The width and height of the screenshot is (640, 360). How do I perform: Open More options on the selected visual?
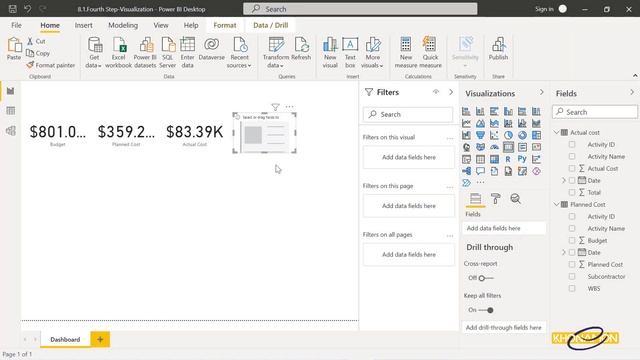coord(289,107)
